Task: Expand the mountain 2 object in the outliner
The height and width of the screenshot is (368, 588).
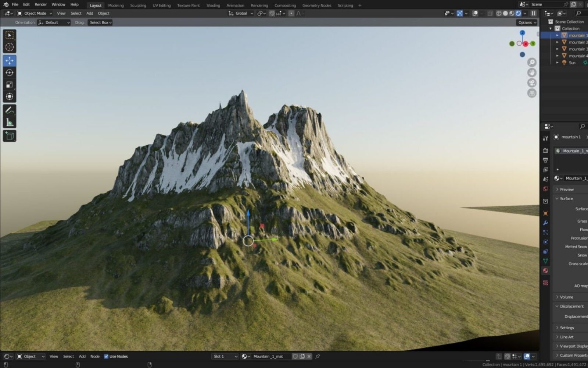Action: click(x=558, y=42)
